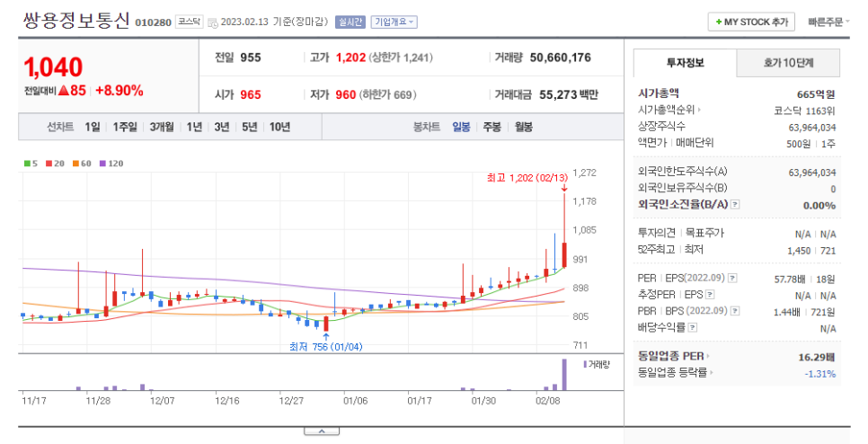This screenshot has height=444, width=868.
Task: Click the 시가총액 value 665억원
Action: pyautogui.click(x=816, y=94)
